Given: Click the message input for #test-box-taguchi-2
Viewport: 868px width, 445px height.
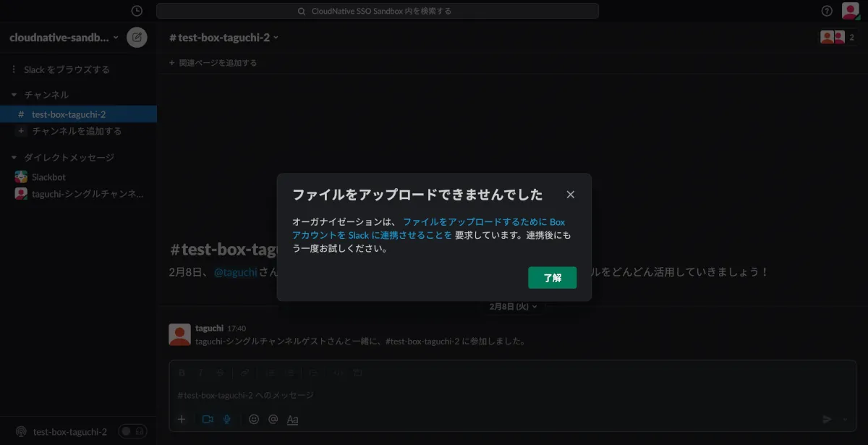Looking at the screenshot, I should (512, 395).
